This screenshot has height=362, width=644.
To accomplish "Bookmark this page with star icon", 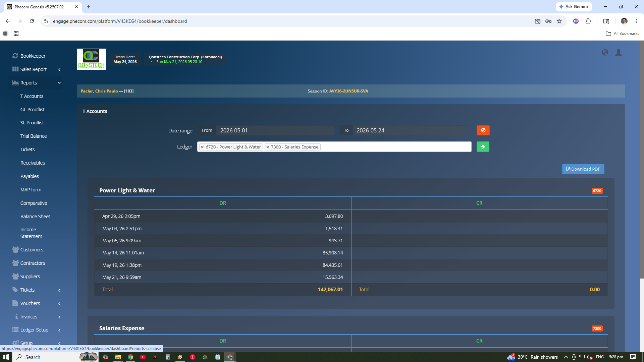I will coord(559,21).
